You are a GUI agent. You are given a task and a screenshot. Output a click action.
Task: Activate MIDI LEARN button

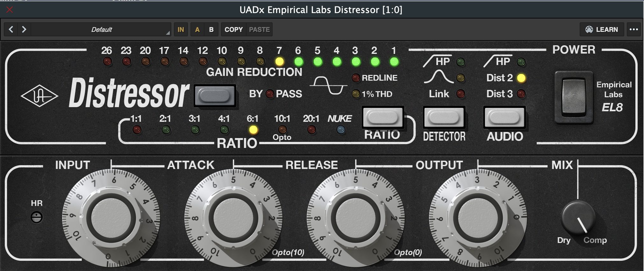(602, 30)
